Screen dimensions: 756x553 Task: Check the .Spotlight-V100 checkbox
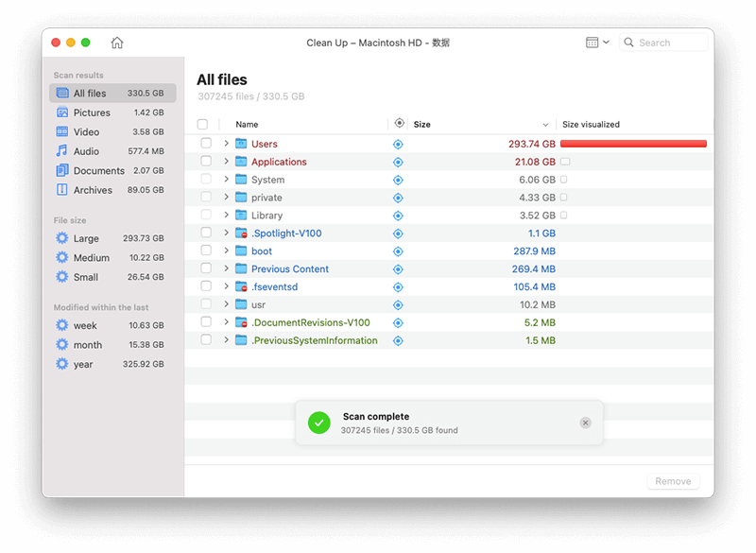click(x=206, y=233)
